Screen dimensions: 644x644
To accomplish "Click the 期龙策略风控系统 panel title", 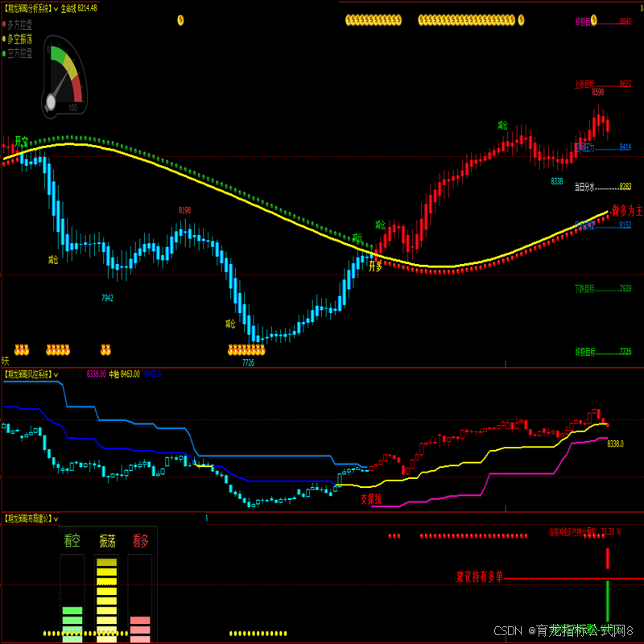I will pyautogui.click(x=28, y=374).
